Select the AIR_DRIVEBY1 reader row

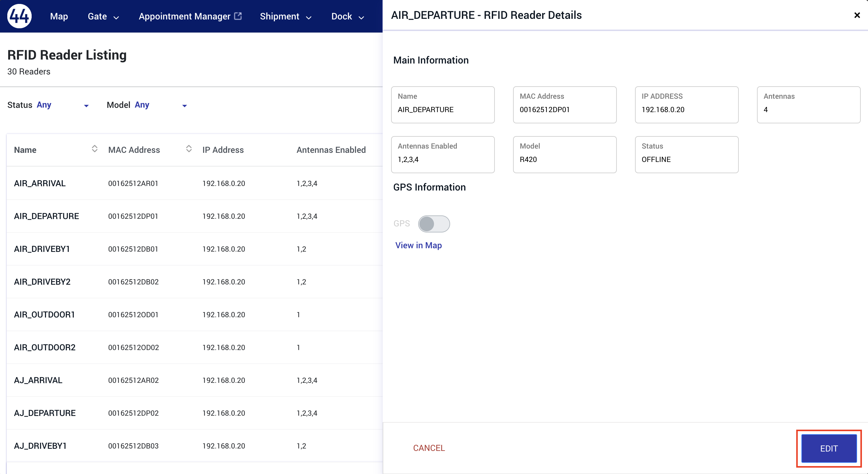pyautogui.click(x=195, y=249)
